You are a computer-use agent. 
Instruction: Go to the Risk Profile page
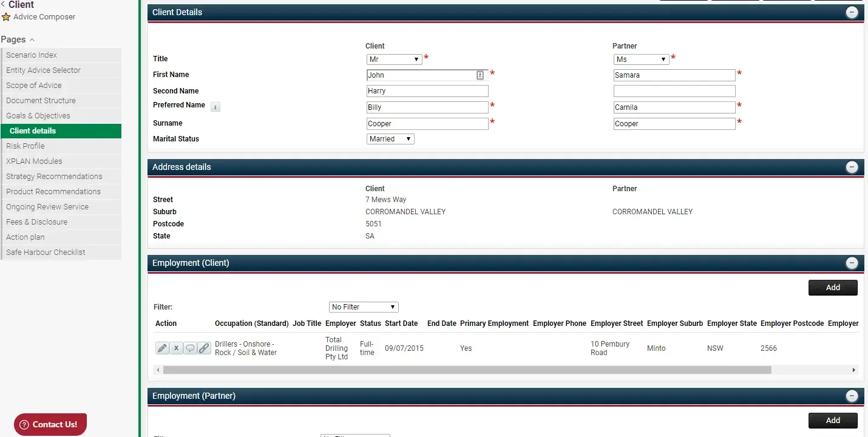[61, 146]
